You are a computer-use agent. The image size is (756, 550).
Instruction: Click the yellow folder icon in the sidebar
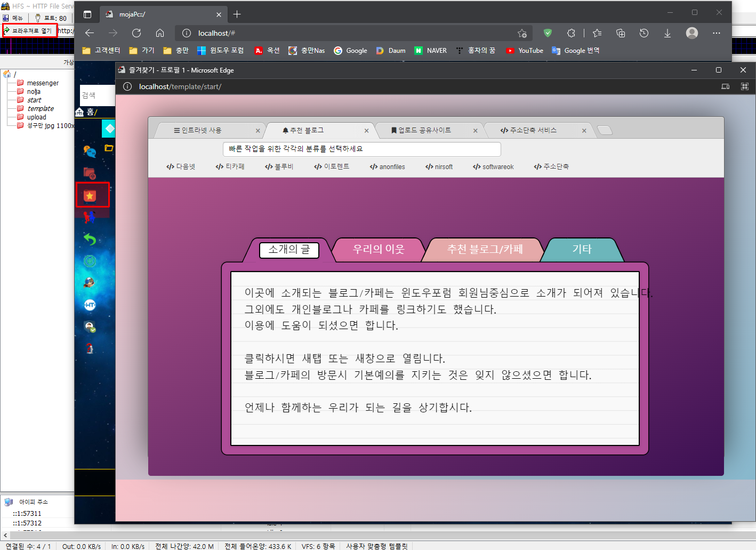coord(109,148)
